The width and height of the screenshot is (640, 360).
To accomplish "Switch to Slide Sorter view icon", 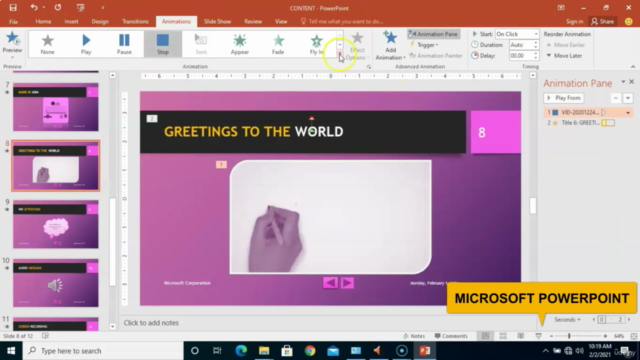I will coord(503,336).
